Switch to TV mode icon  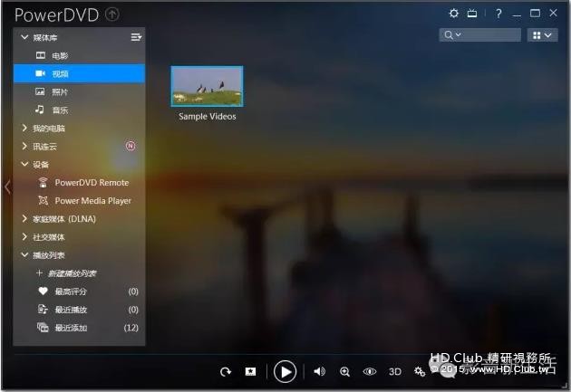(472, 14)
